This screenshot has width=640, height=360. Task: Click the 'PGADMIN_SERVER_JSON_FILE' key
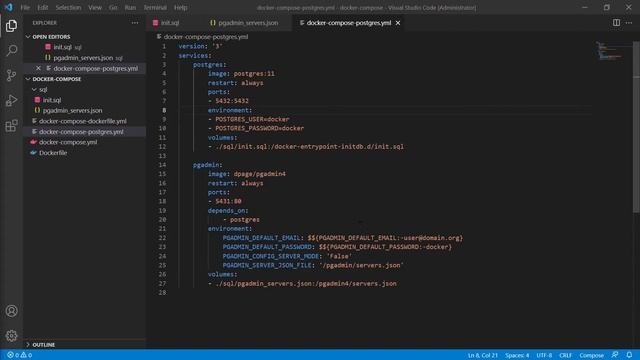pyautogui.click(x=267, y=265)
